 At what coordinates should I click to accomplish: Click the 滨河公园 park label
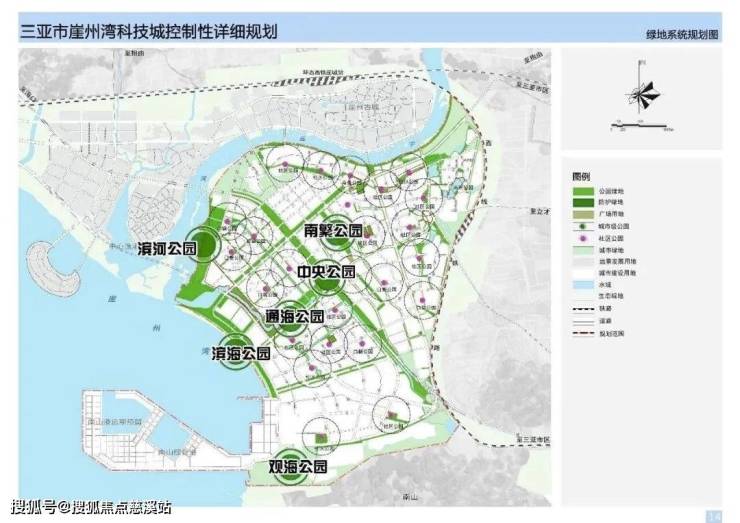tap(167, 248)
